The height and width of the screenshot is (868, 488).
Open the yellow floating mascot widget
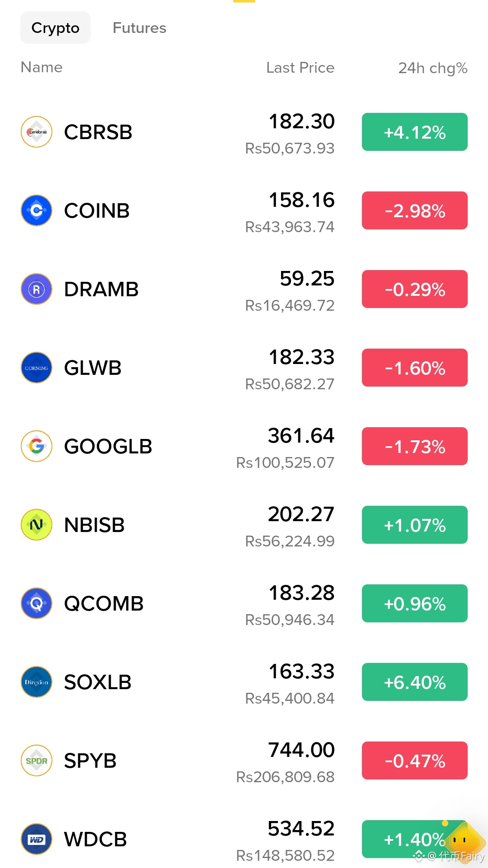[x=463, y=840]
